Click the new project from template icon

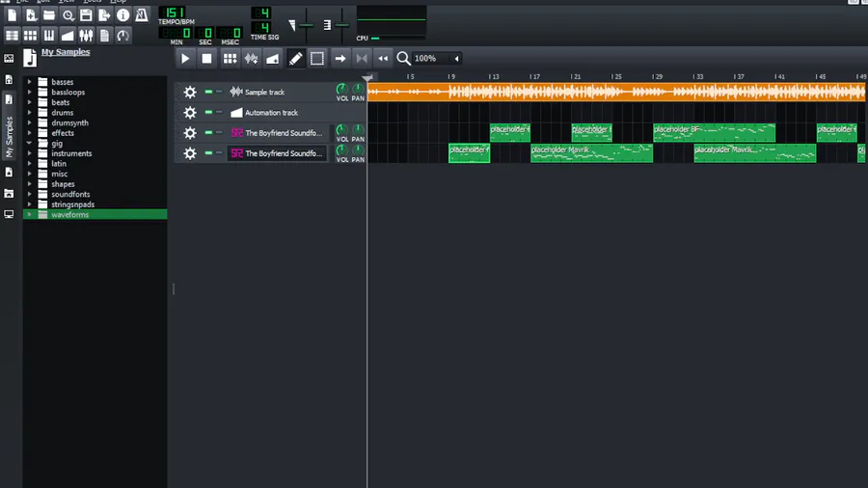(31, 14)
